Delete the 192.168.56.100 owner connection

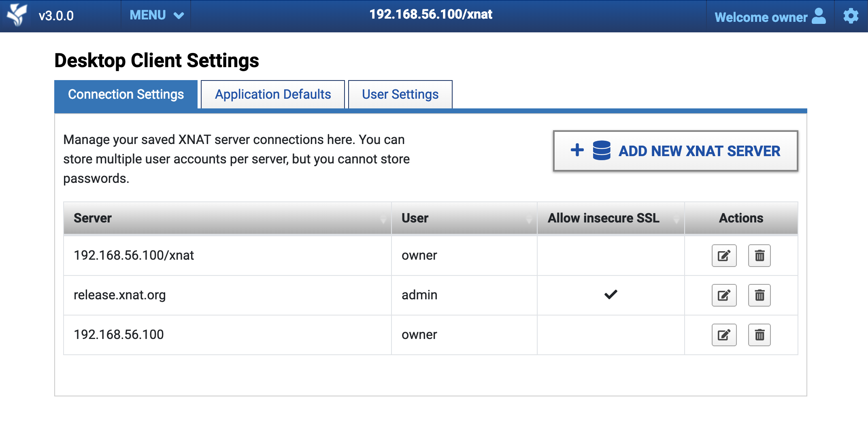click(x=759, y=335)
